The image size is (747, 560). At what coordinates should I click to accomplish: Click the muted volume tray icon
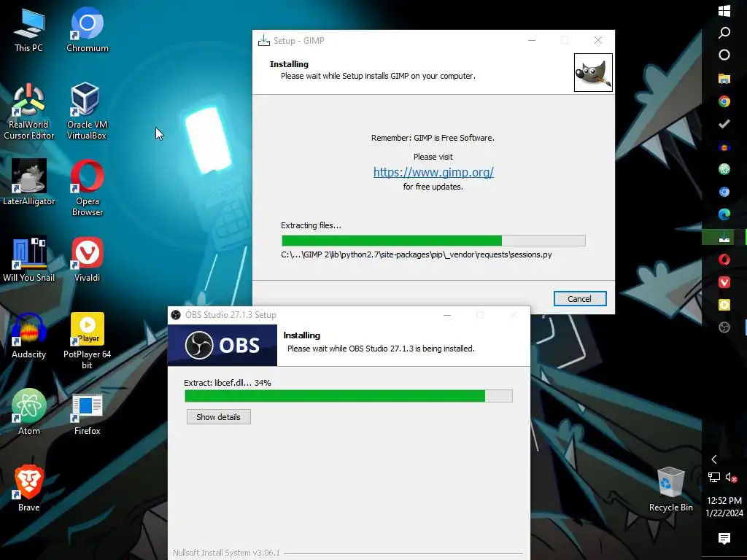tap(731, 477)
